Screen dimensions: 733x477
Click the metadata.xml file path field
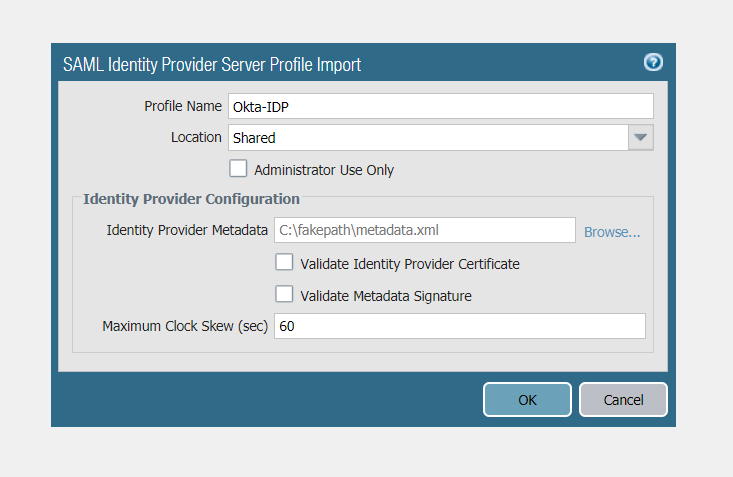point(424,231)
